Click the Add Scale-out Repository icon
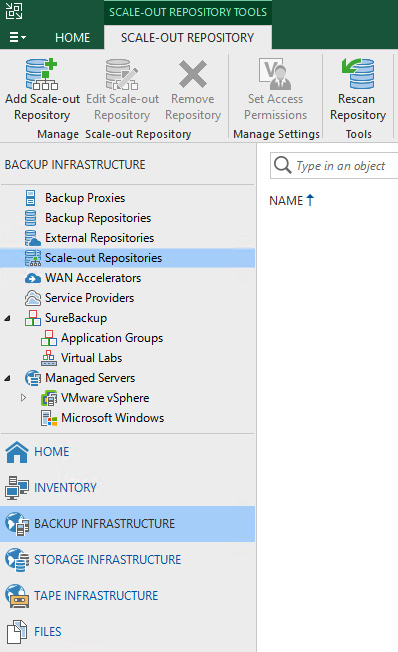Screen dimensions: 398x652 (x=42, y=74)
